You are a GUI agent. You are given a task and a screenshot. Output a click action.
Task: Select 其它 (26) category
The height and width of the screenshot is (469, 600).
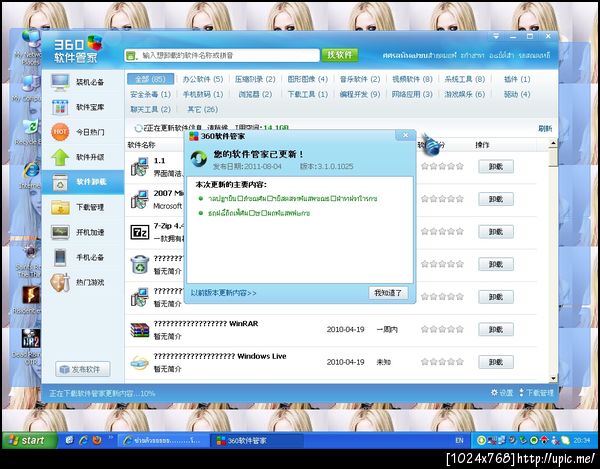point(202,109)
